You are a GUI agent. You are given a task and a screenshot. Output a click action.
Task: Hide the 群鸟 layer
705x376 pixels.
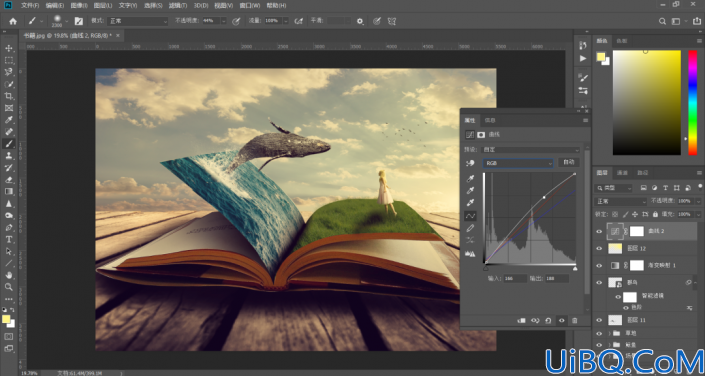click(599, 282)
